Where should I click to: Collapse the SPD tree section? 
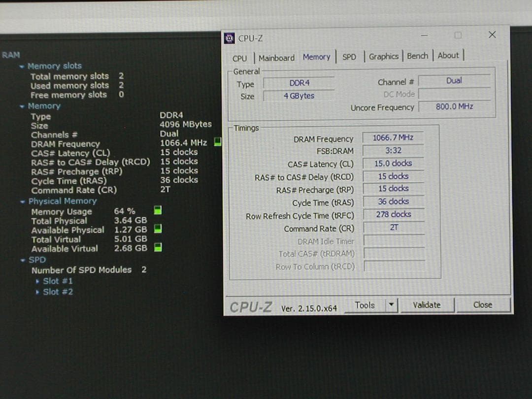23,259
